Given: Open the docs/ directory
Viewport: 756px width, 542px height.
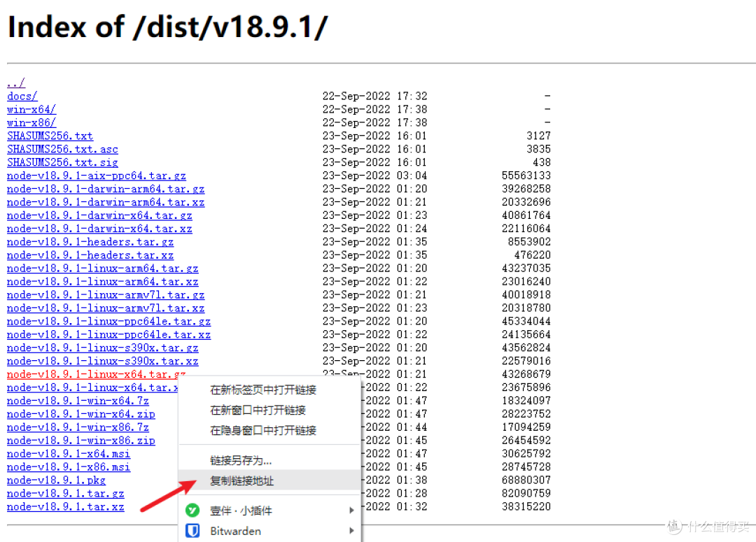Looking at the screenshot, I should click(22, 96).
